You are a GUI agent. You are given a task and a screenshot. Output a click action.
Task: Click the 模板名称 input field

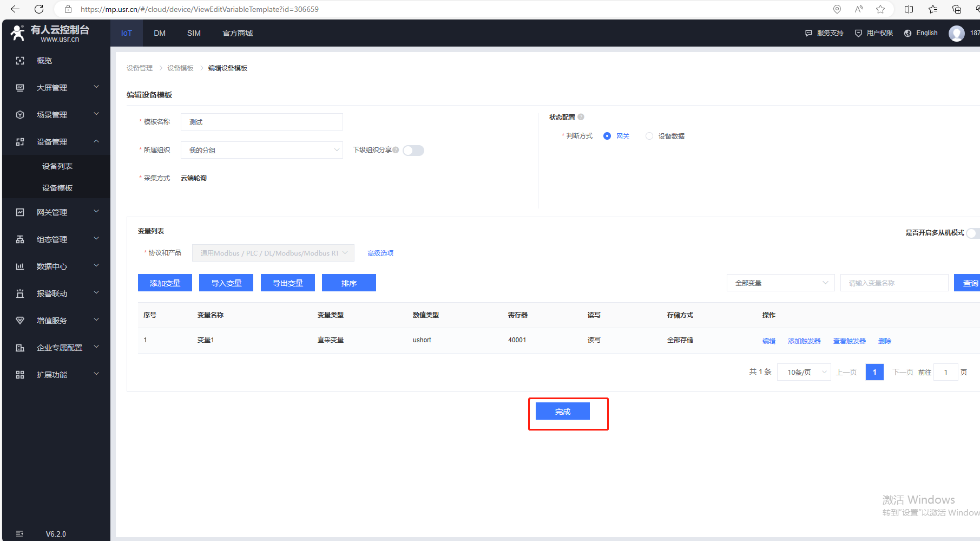262,122
